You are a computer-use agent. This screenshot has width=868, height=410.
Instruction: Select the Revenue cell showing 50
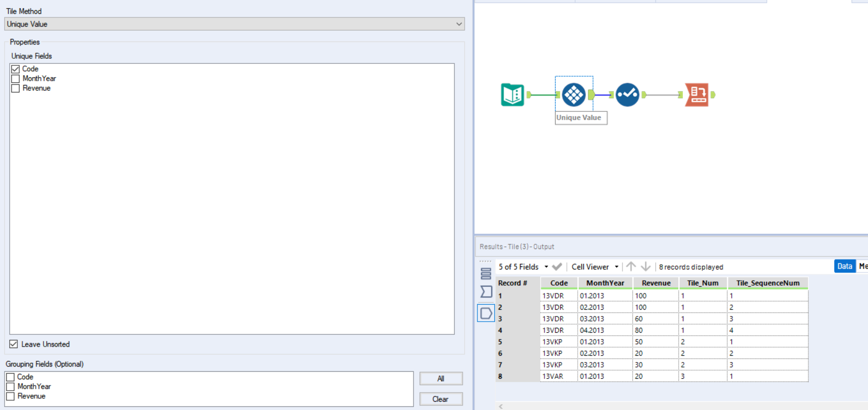[x=656, y=342]
